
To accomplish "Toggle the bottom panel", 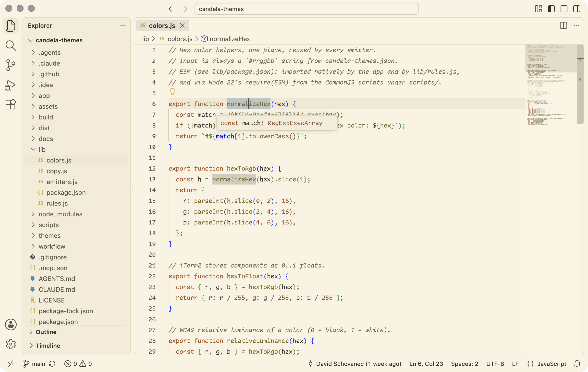I will click(564, 9).
